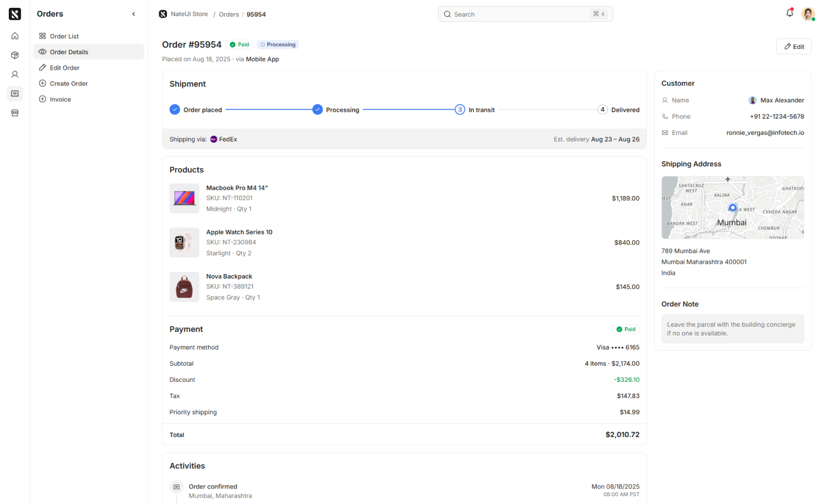Focus the Search field
This screenshot has width=824, height=504.
coord(525,14)
